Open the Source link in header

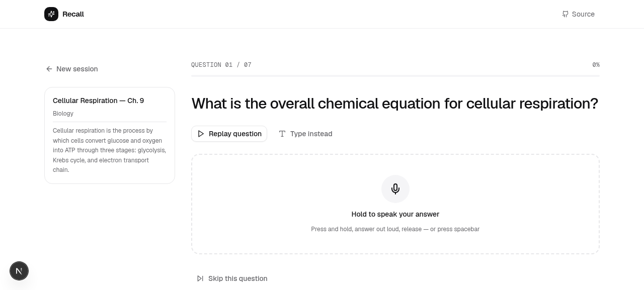[579, 14]
